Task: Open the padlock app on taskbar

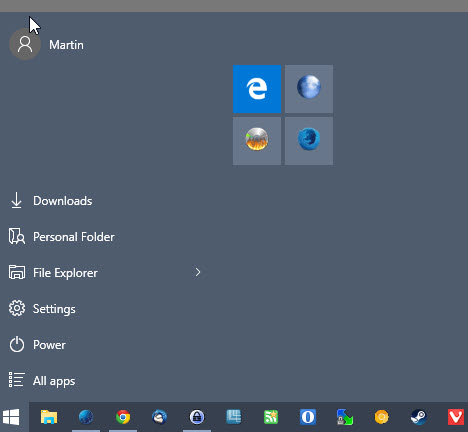Action: (x=197, y=417)
